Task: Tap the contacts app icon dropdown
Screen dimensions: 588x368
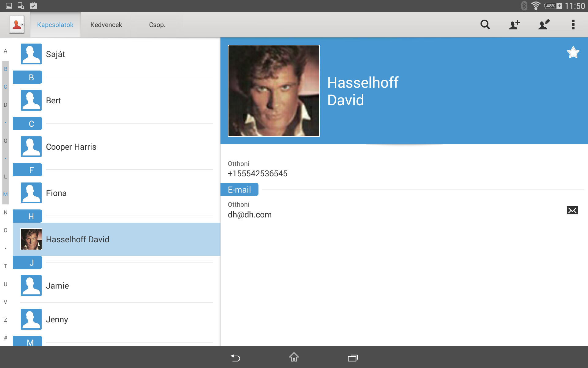Action: pos(17,25)
